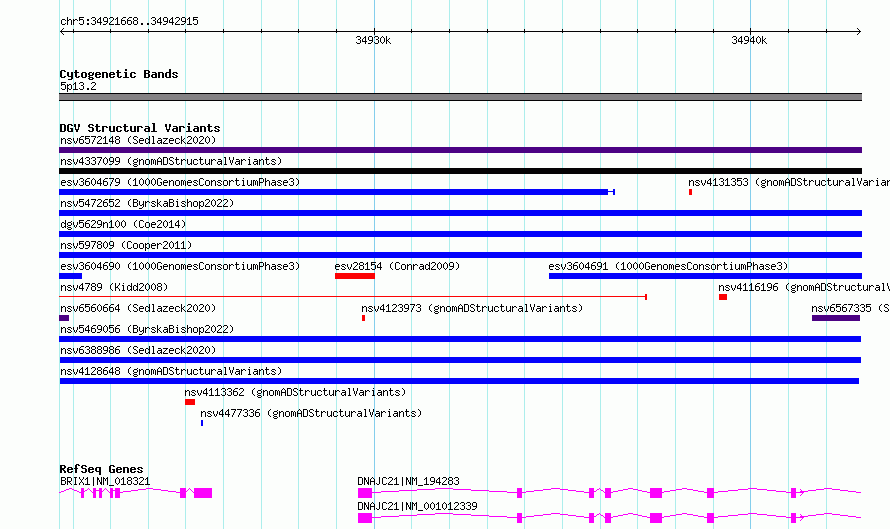Open the DNAJC21|NM_001012339 gene label
This screenshot has height=529, width=890.
click(417, 506)
